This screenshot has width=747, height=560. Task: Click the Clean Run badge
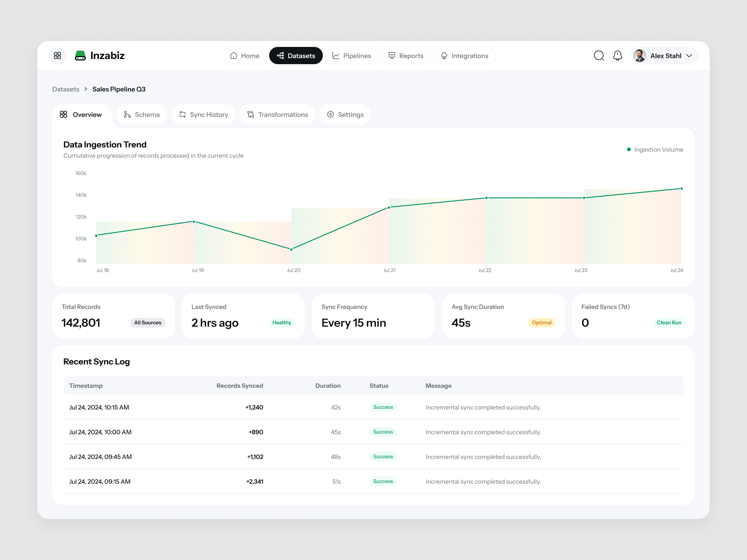click(x=669, y=323)
